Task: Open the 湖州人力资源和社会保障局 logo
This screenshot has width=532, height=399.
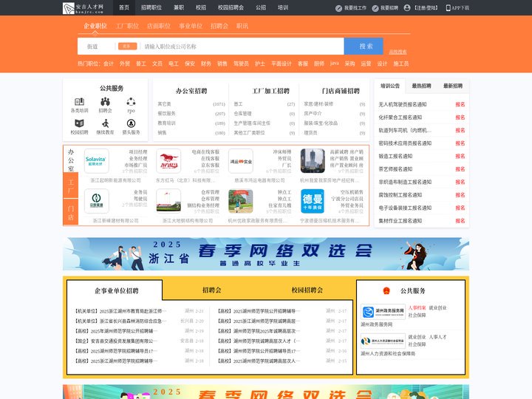Action: [x=383, y=341]
